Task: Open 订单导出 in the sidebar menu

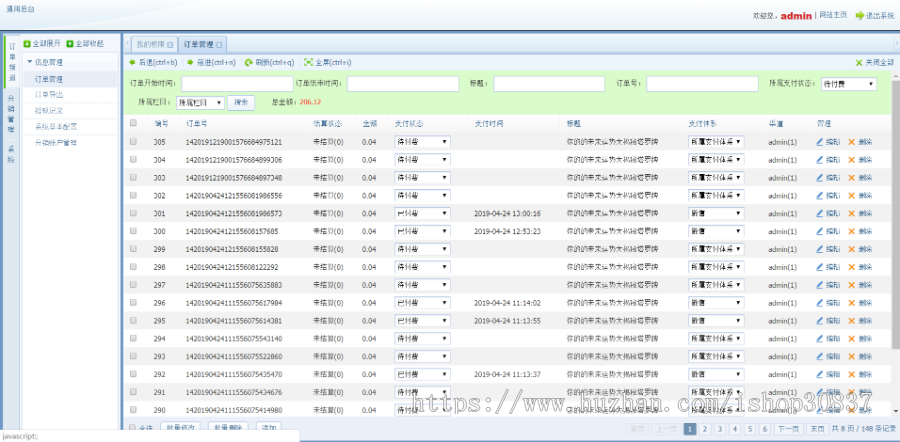Action: click(48, 94)
